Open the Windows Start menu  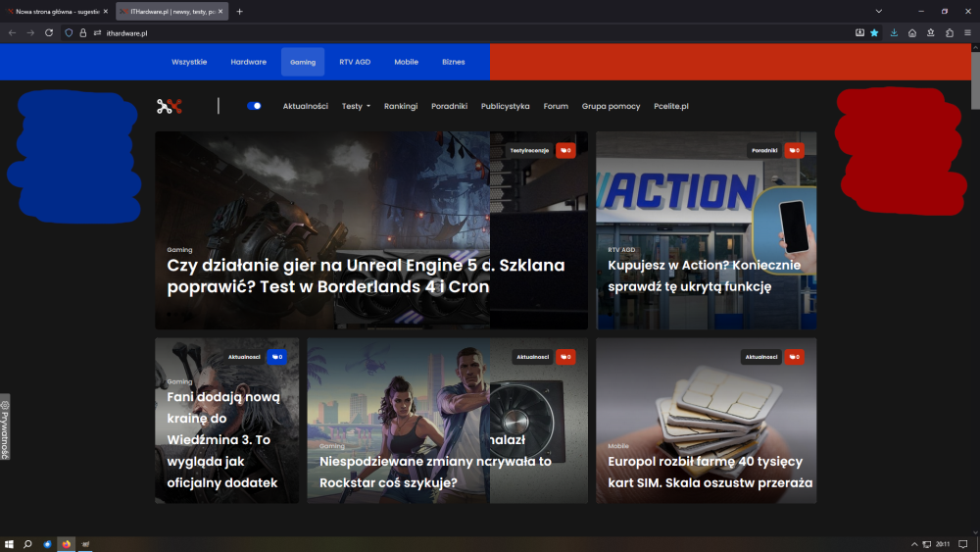[9, 543]
